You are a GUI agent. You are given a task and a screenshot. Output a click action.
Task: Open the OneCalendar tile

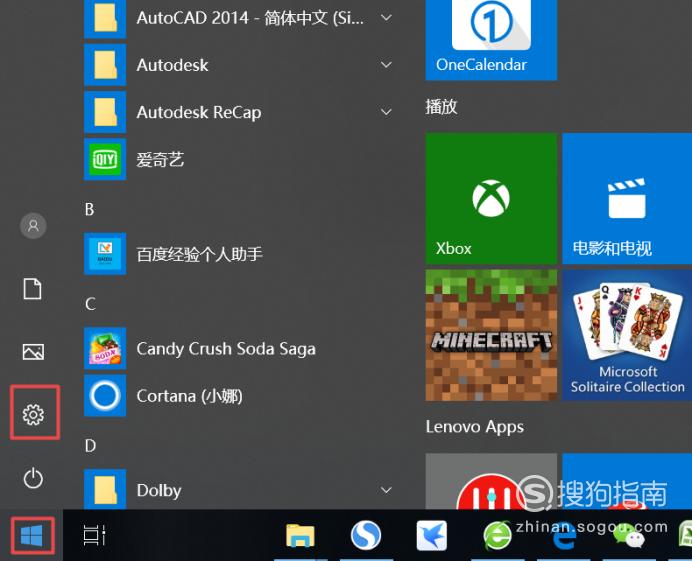pyautogui.click(x=491, y=40)
